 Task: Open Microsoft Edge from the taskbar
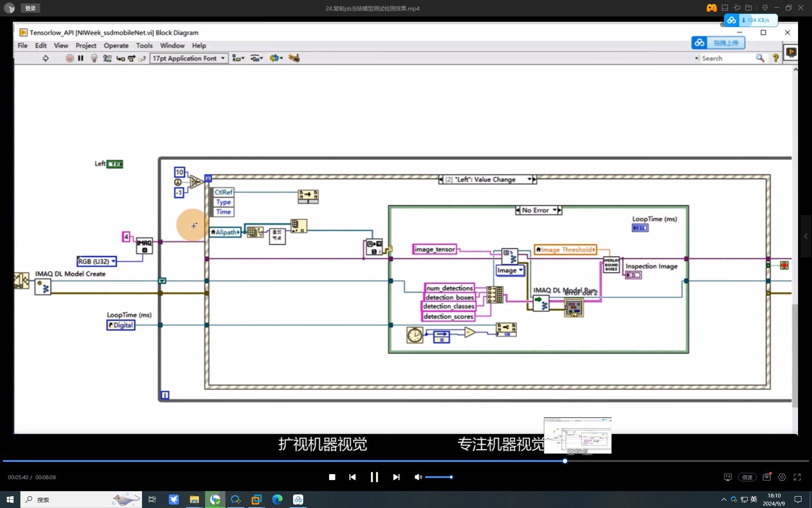click(x=277, y=500)
